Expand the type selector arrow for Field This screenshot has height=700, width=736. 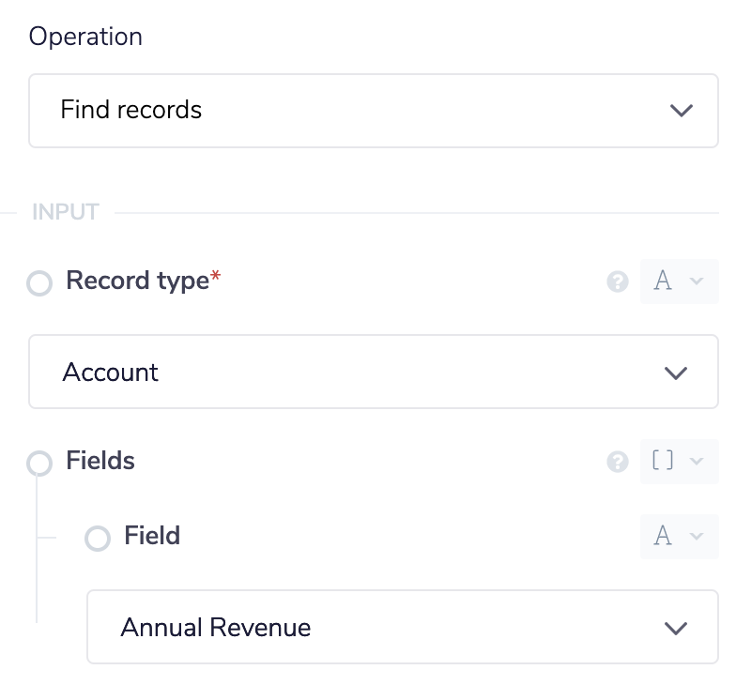(696, 536)
